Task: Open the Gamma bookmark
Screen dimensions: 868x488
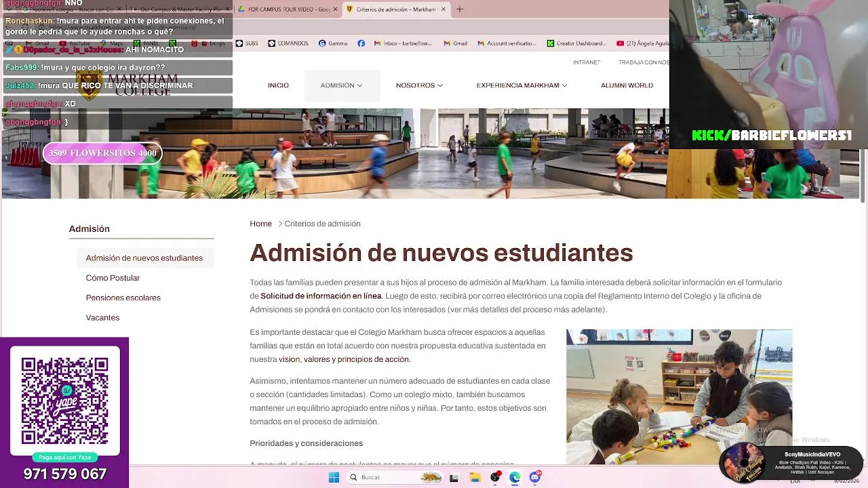Action: (332, 43)
